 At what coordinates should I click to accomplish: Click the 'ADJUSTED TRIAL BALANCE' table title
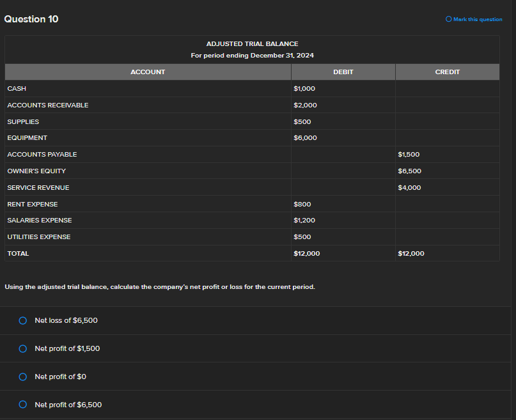[x=252, y=43]
